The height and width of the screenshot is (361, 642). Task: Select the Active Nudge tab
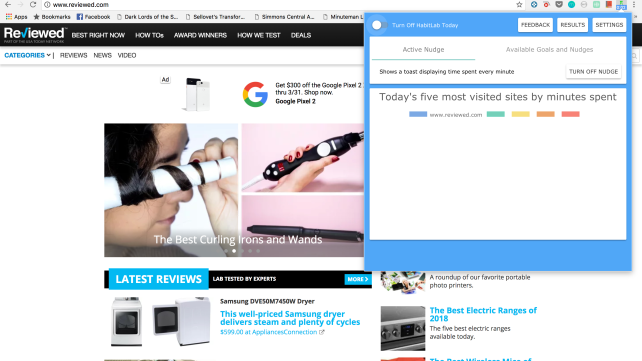click(423, 50)
